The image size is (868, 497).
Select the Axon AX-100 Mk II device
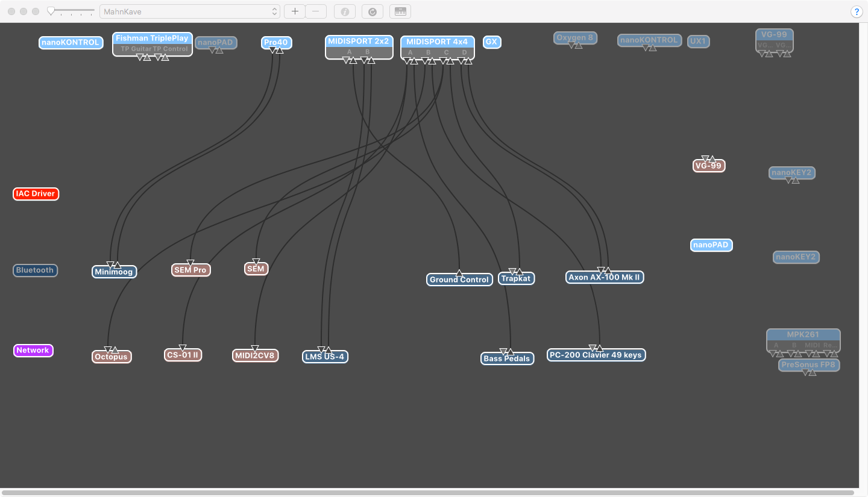coord(605,277)
